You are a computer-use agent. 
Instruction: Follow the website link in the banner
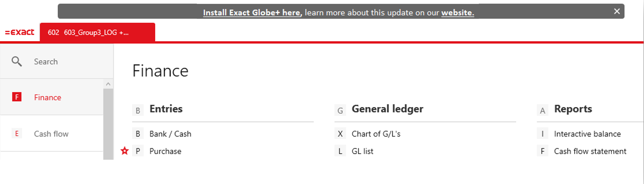tap(458, 13)
